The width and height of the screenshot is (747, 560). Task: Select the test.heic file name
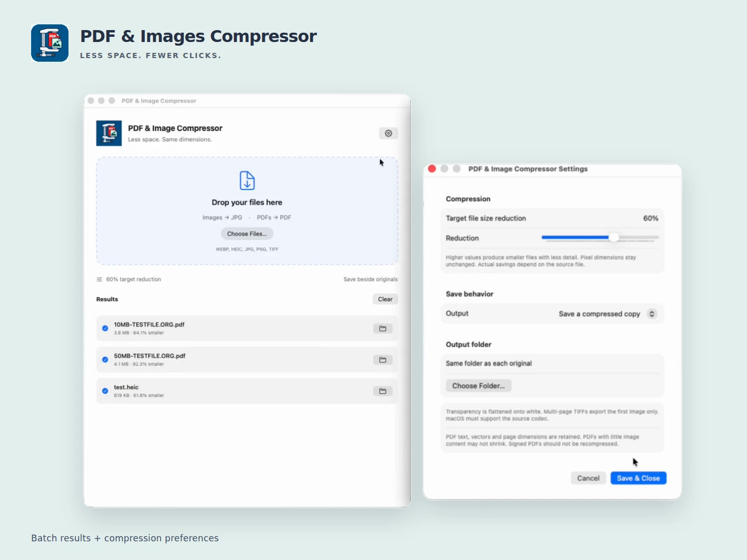(126, 387)
